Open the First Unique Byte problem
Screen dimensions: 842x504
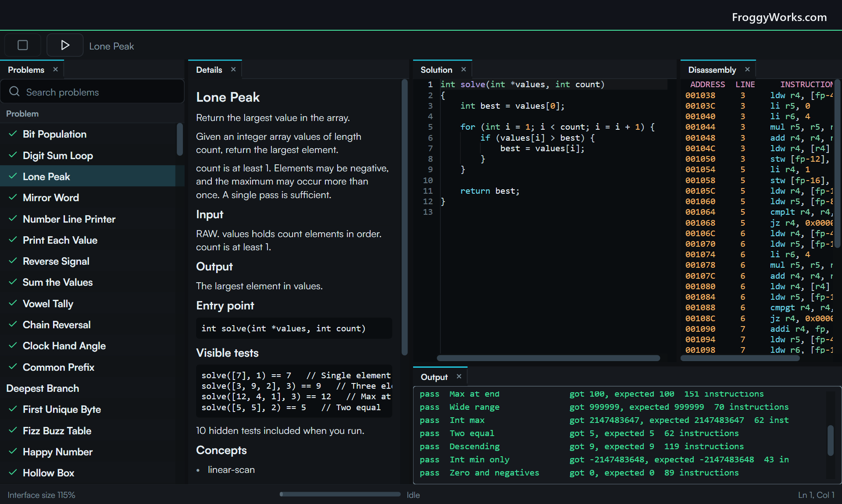[88, 409]
